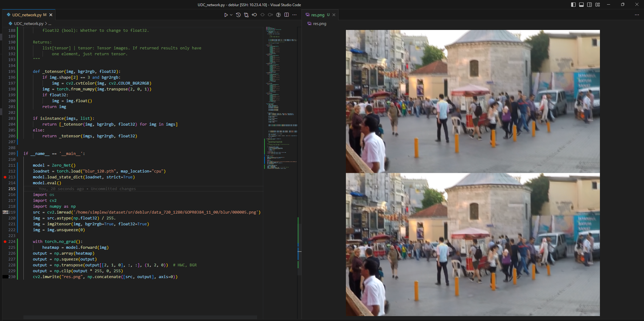Open the run options dropdown beside the play icon

click(x=231, y=15)
